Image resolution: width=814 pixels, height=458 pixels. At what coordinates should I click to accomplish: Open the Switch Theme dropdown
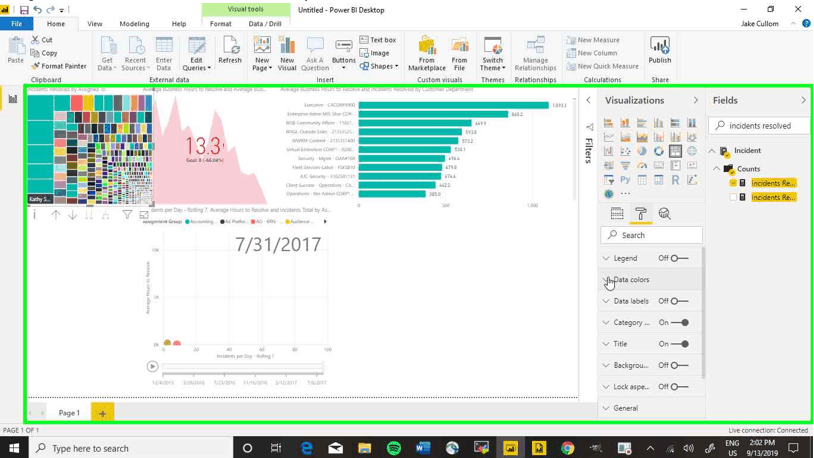coord(492,54)
